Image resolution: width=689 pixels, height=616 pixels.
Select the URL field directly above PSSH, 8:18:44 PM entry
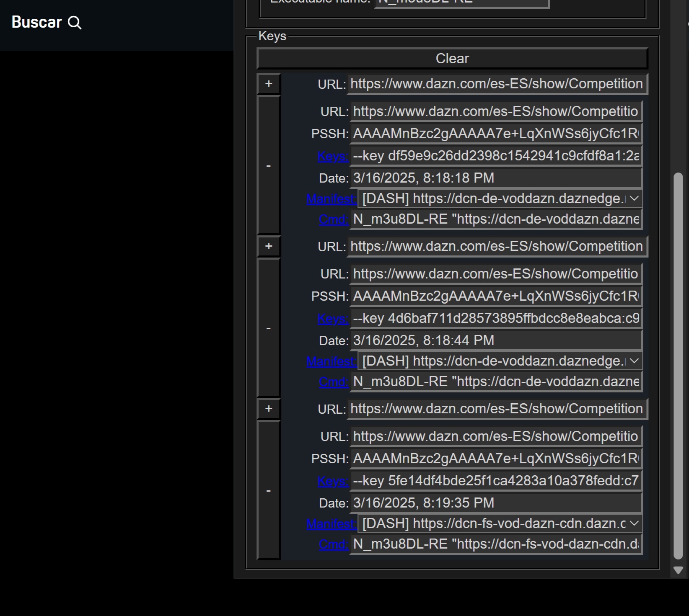point(496,274)
